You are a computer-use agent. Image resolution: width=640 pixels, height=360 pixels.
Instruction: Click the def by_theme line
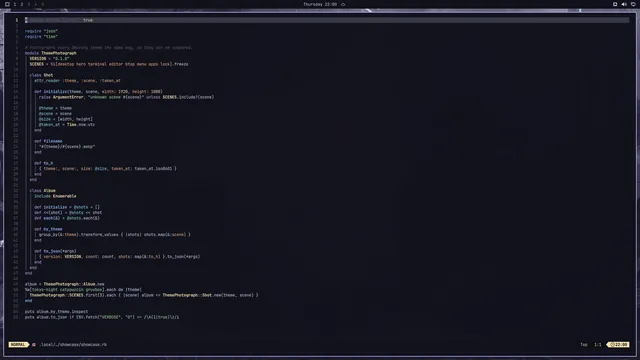(x=48, y=229)
